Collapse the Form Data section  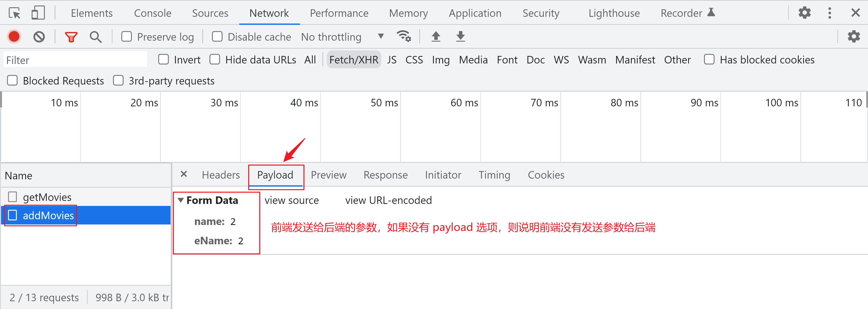(181, 200)
